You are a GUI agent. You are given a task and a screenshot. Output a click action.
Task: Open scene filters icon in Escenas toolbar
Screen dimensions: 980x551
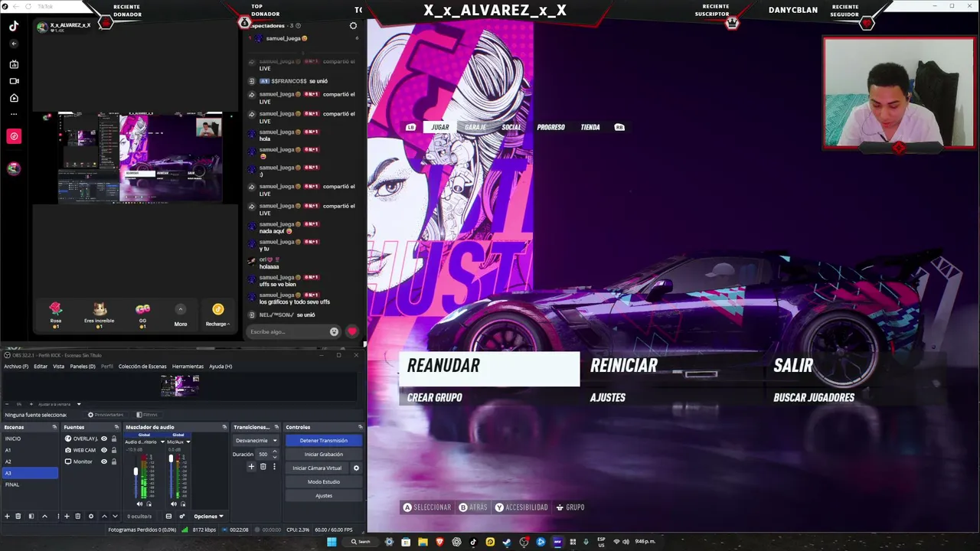(x=31, y=517)
